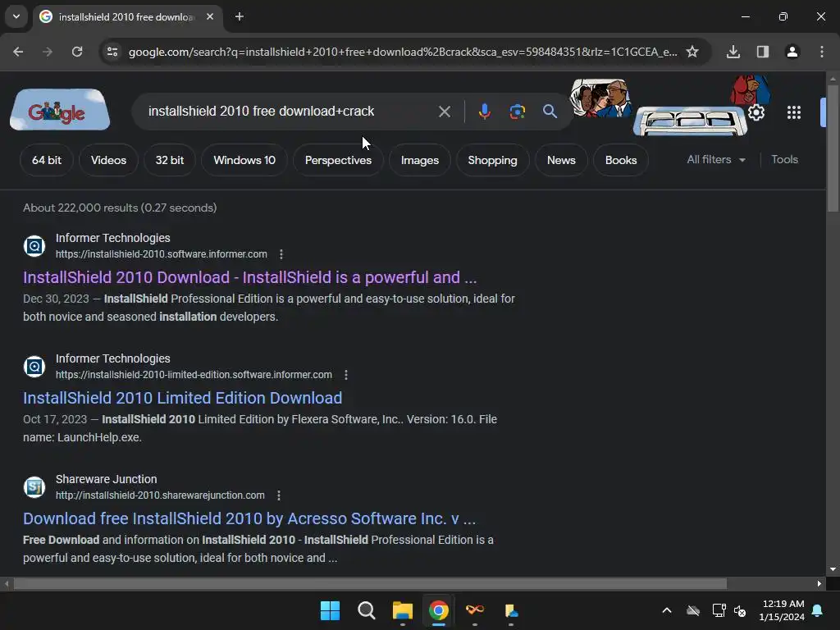This screenshot has width=840, height=630.
Task: Switch to News results
Action: tap(561, 160)
